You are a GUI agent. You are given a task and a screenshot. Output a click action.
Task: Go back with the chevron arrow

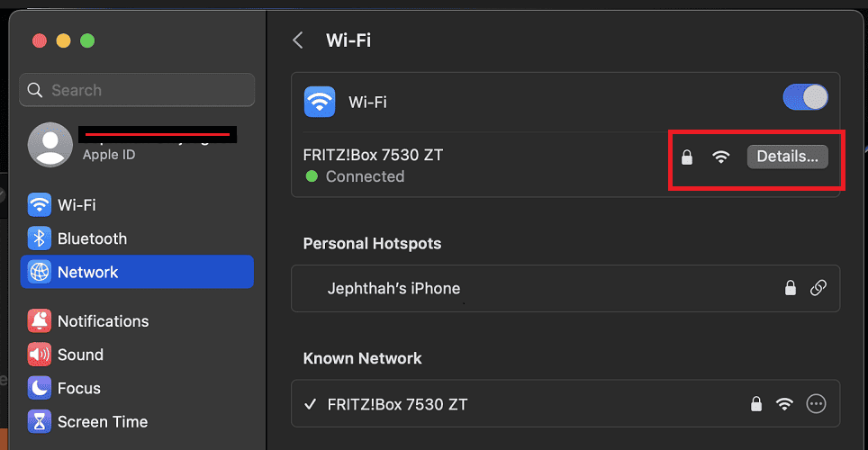[x=298, y=40]
